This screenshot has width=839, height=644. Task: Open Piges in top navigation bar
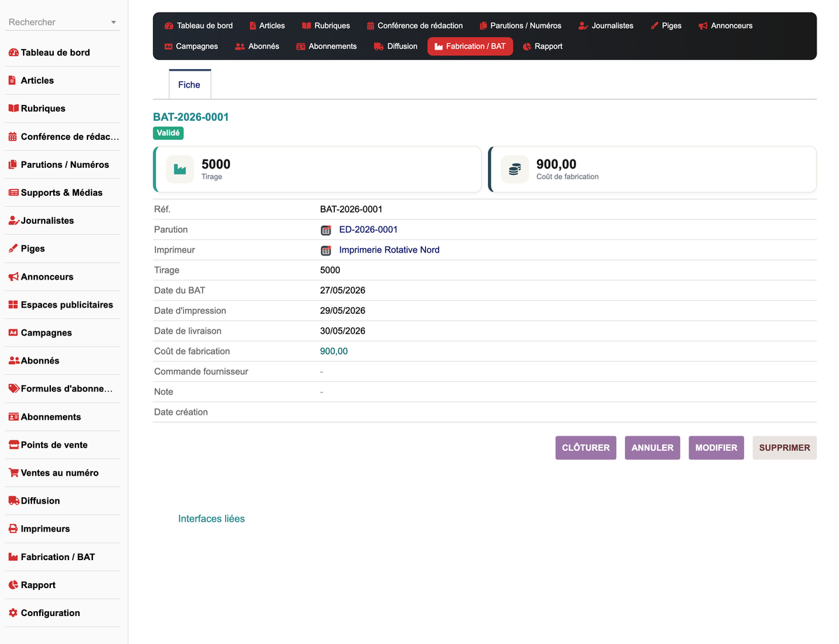pyautogui.click(x=666, y=26)
